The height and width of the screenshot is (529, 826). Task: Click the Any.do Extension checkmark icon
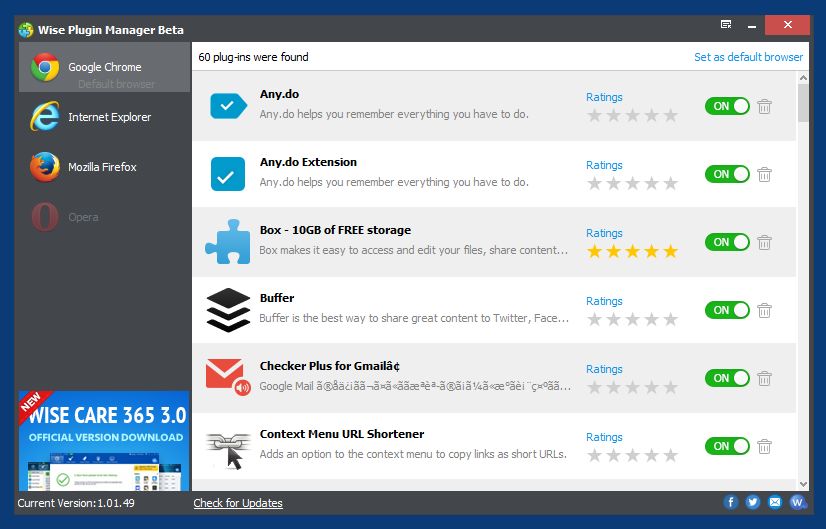click(x=228, y=174)
